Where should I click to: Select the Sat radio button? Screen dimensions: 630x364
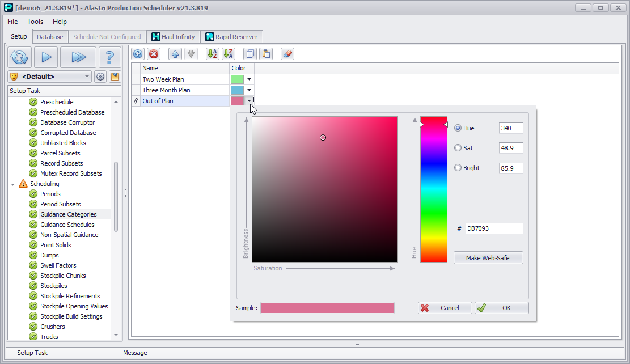point(458,148)
